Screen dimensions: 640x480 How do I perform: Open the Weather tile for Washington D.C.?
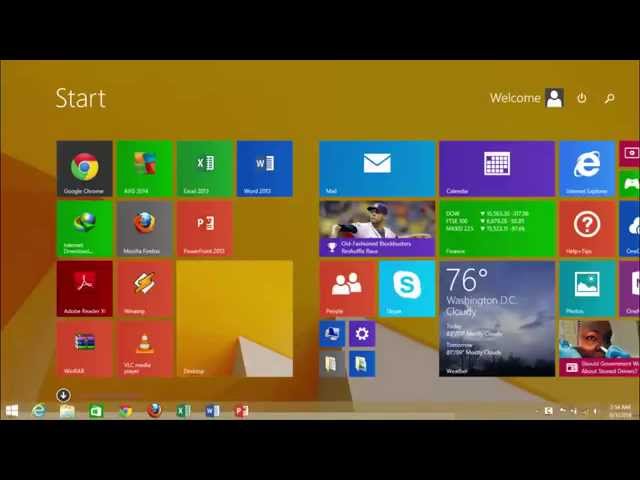coord(497,319)
